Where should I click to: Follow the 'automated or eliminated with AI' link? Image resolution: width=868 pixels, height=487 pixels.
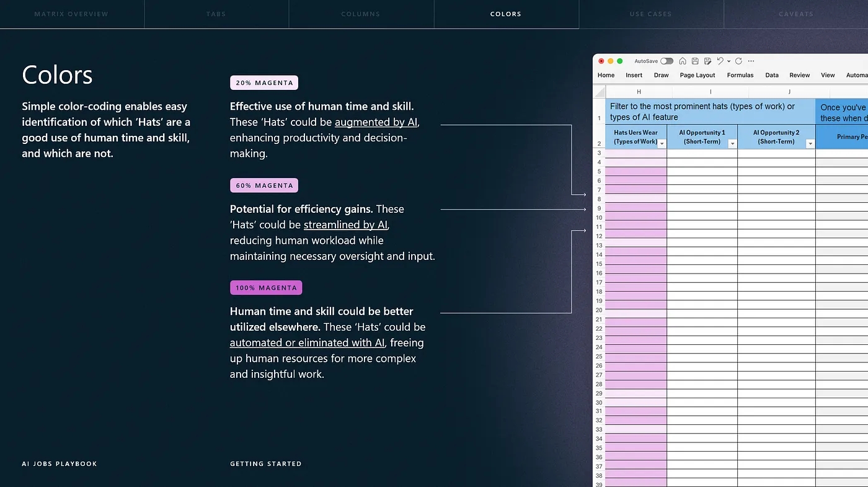308,342
